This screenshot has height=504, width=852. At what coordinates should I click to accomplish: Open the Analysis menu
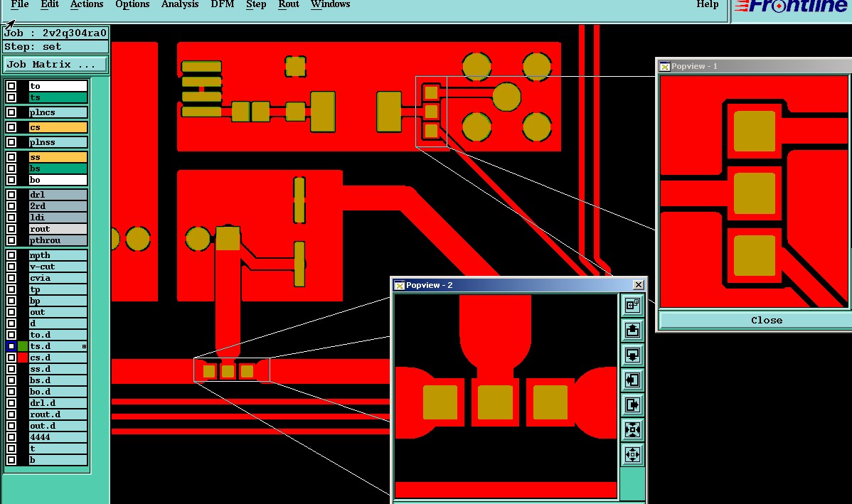click(180, 4)
